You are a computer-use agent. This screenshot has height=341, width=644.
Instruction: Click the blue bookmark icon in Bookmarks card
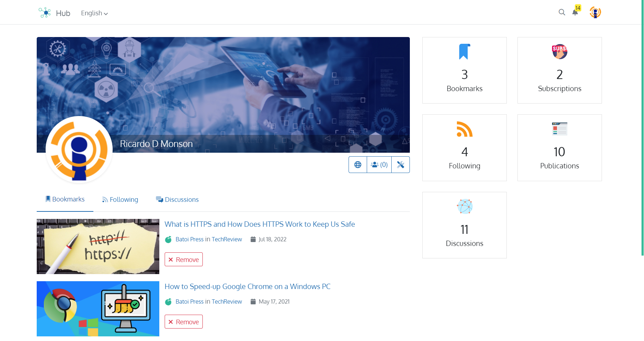point(464,52)
